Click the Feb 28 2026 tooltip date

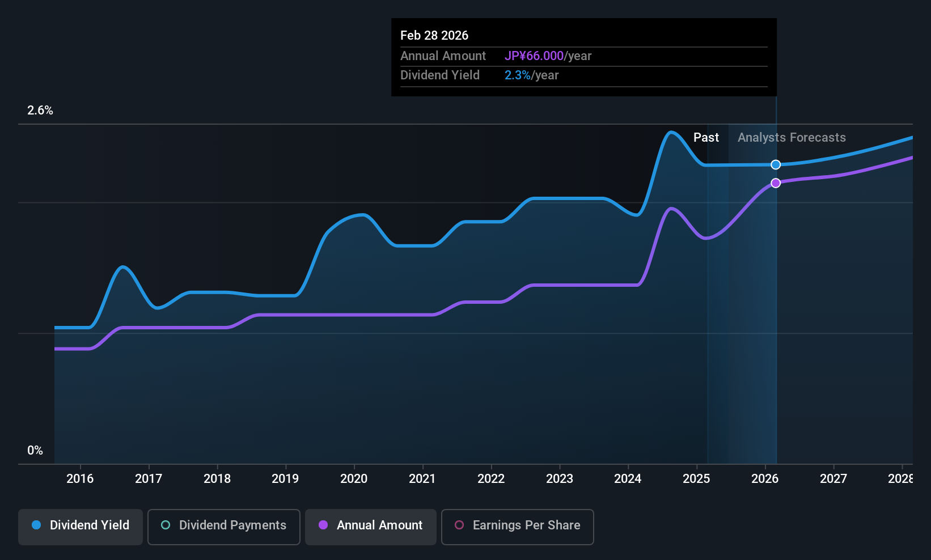point(434,35)
